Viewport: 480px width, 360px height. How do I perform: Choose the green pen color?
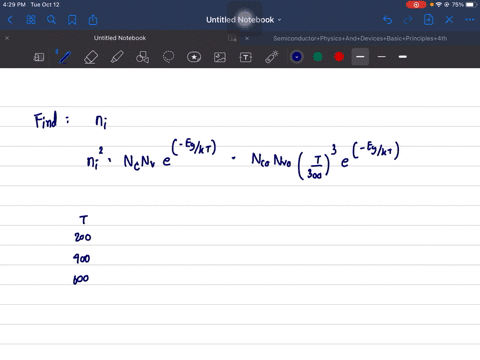[318, 57]
